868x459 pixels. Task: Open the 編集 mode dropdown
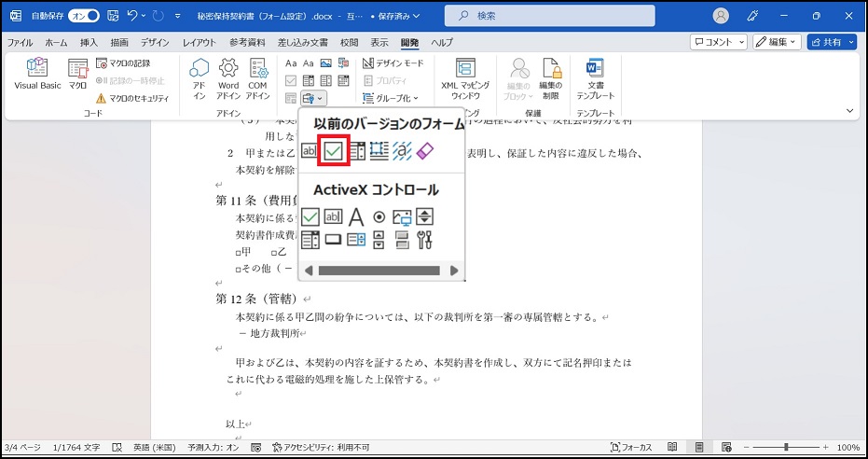point(778,42)
